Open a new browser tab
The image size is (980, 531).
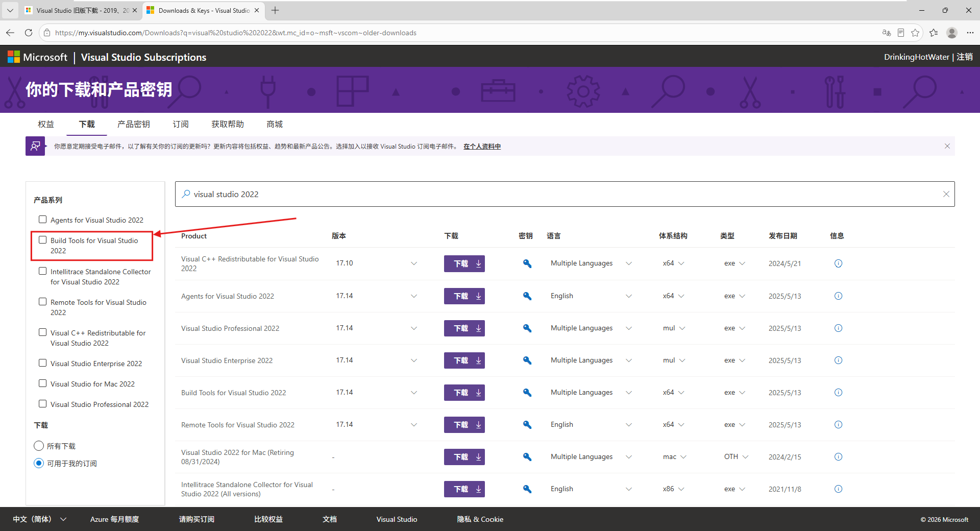point(275,10)
